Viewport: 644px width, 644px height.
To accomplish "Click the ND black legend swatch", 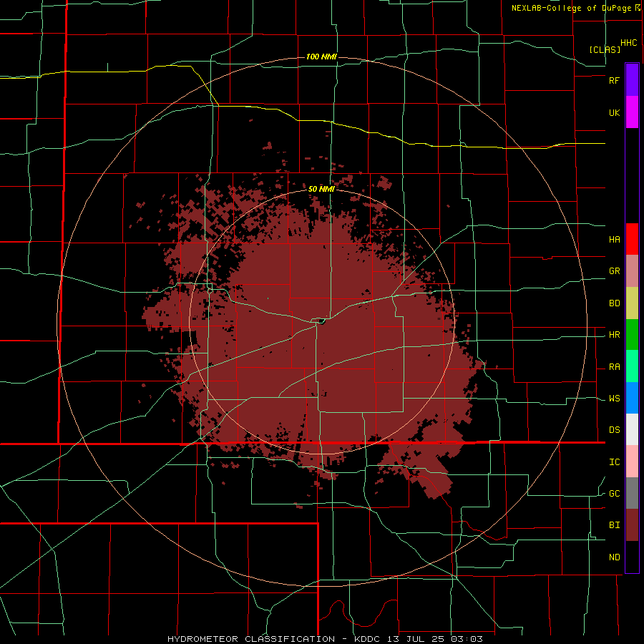I will pyautogui.click(x=632, y=557).
